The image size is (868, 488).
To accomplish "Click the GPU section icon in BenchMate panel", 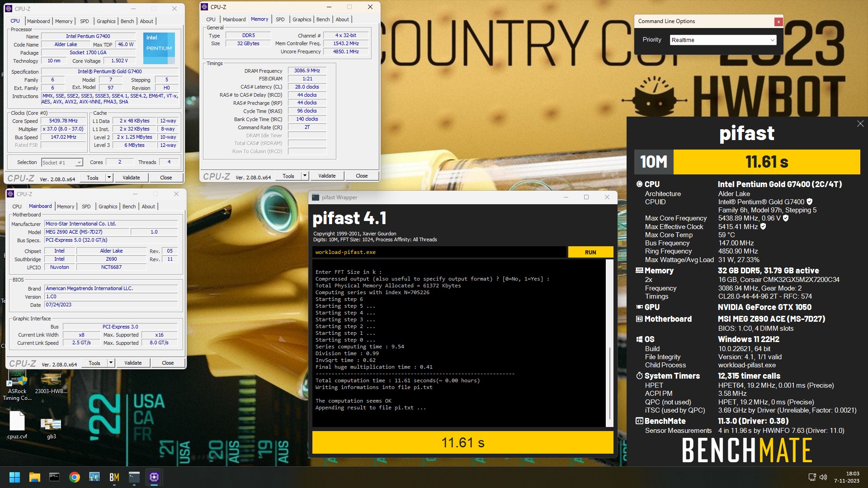I will [639, 307].
